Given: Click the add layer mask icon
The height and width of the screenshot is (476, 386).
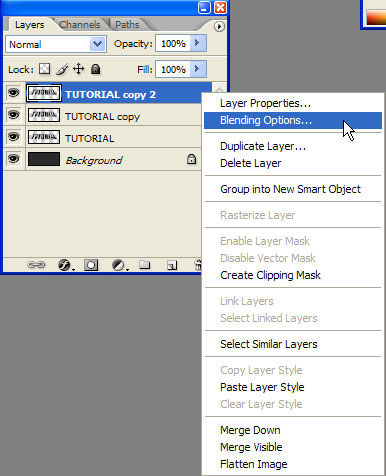Looking at the screenshot, I should (91, 265).
